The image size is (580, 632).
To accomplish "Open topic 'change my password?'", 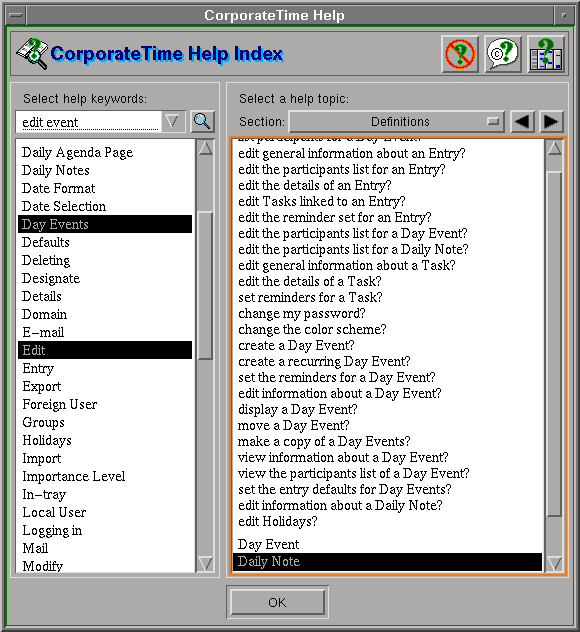I will click(x=301, y=313).
